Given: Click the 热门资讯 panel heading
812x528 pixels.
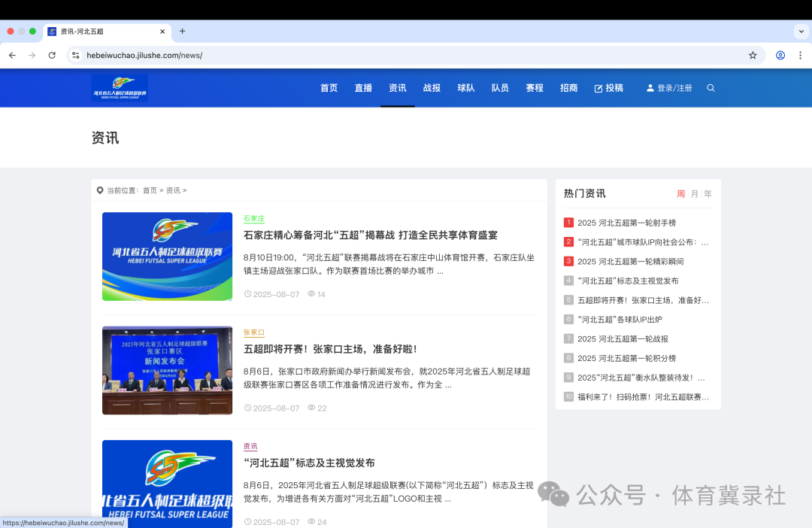Looking at the screenshot, I should [x=584, y=194].
